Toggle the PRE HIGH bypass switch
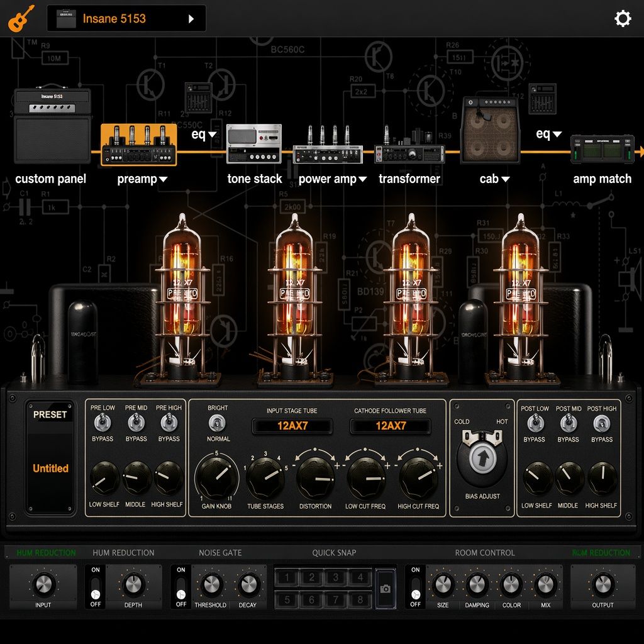The width and height of the screenshot is (644, 644). coord(169,423)
